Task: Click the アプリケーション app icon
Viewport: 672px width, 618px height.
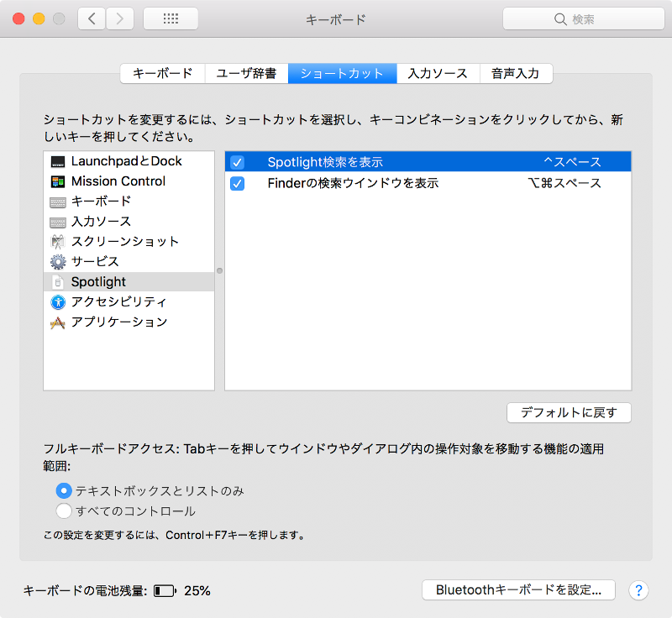Action: [x=58, y=322]
